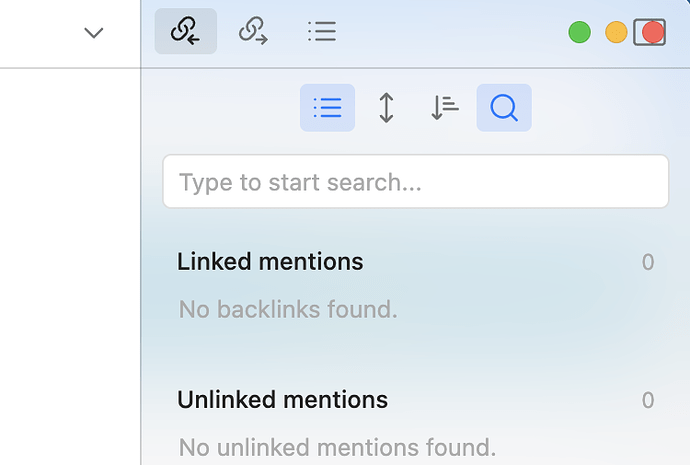
Task: Toggle Collapse results list icon
Action: [327, 108]
